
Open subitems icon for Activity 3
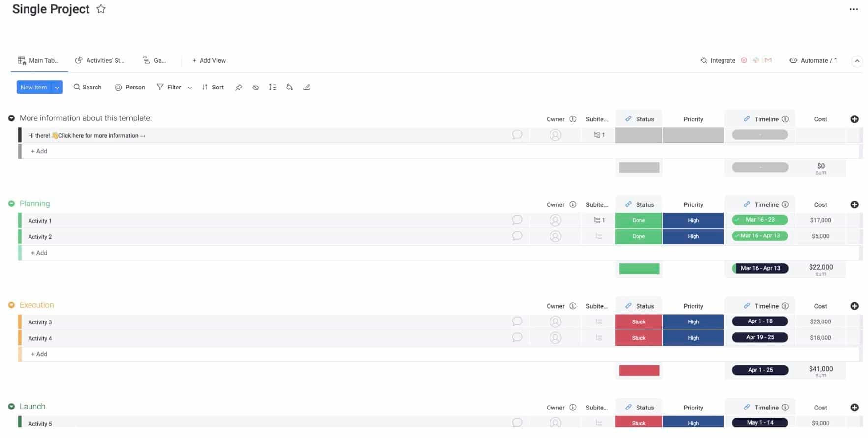pos(598,321)
